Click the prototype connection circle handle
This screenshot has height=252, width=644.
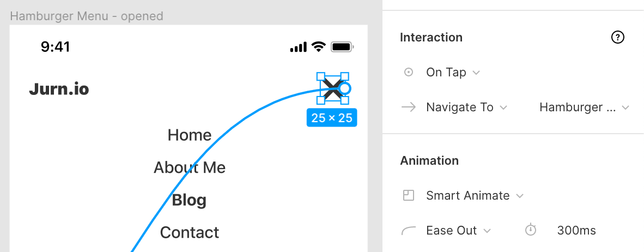344,88
